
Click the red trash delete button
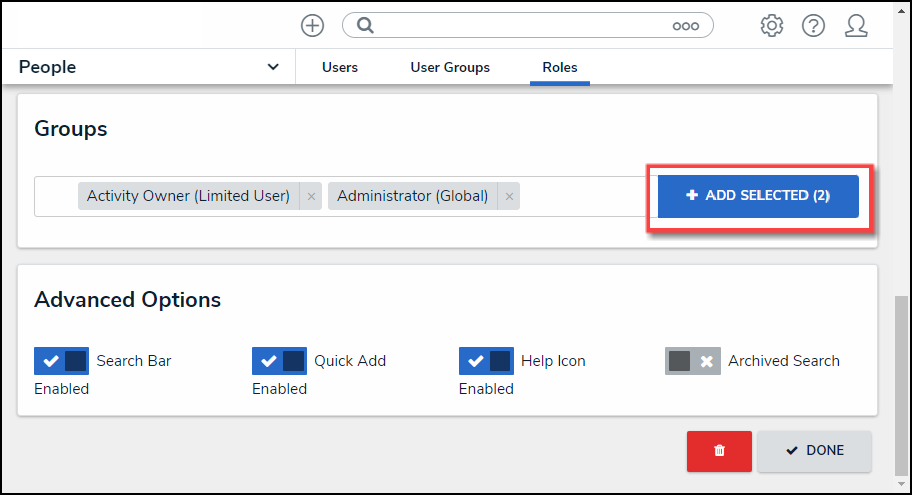tap(719, 451)
